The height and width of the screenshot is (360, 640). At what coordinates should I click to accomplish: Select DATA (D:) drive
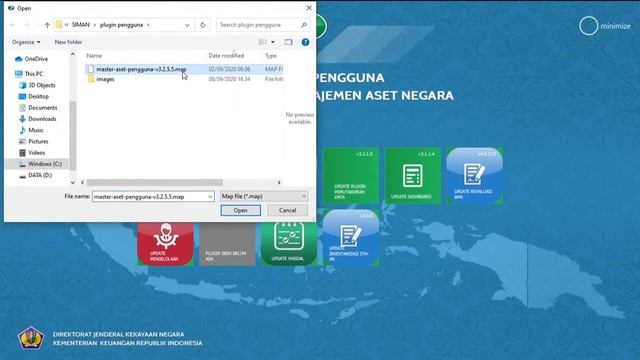tap(36, 175)
